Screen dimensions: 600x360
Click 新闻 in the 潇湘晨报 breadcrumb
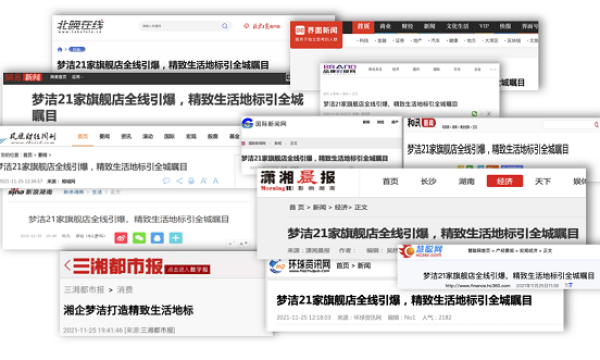tap(319, 207)
